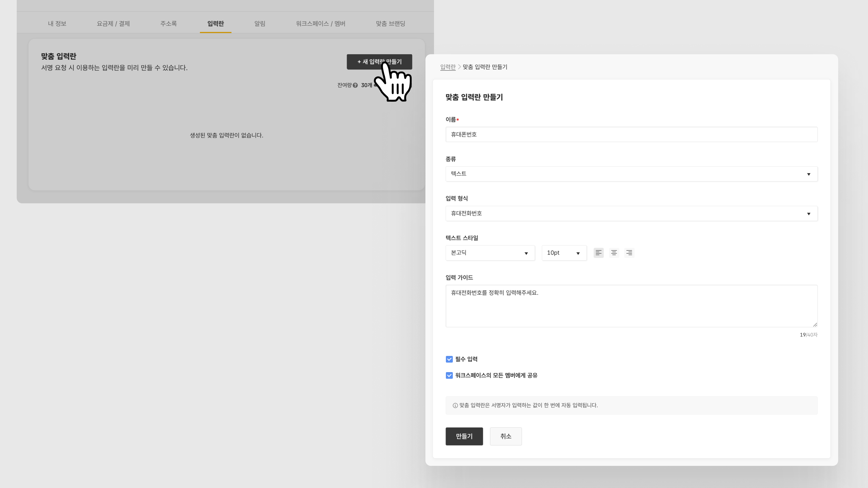Open the 10pt font size dropdown
868x488 pixels.
[x=564, y=253]
